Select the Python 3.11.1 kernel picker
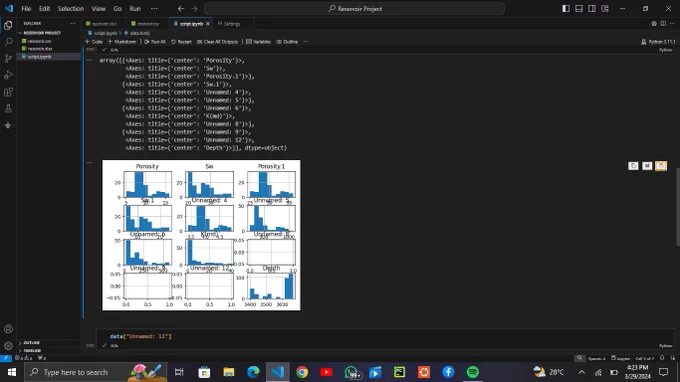Viewport: 680px width, 382px height. 658,42
